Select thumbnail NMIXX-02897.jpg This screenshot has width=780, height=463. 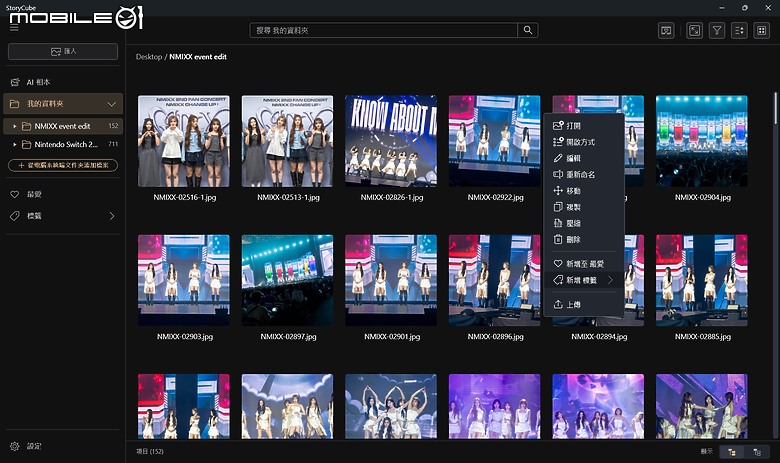[x=288, y=280]
